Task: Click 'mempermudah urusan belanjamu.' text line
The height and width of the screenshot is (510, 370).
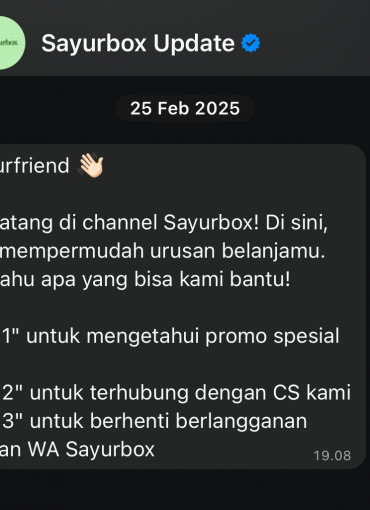Action: 162,251
